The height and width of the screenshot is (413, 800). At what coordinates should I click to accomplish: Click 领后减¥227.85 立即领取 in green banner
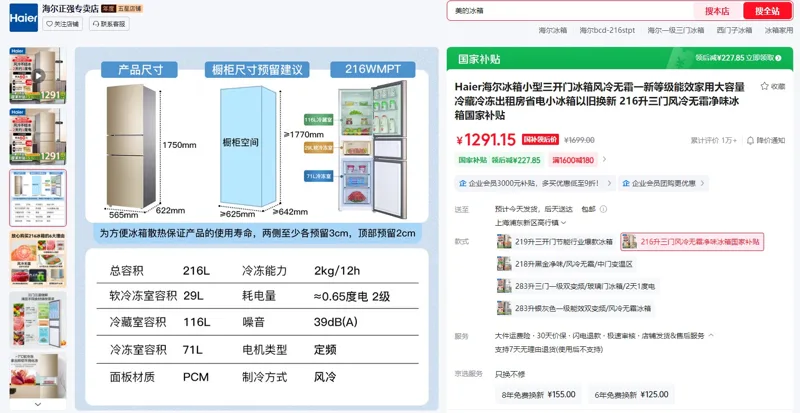[x=738, y=58]
